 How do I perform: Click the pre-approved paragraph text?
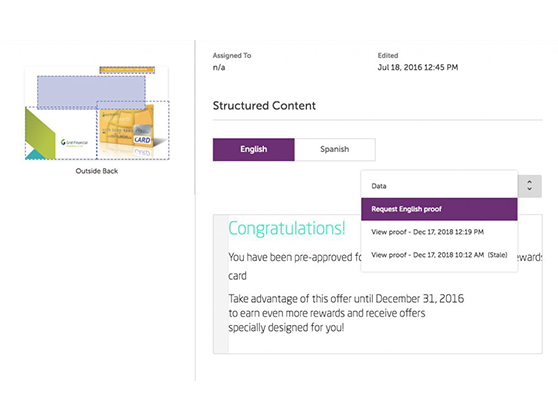click(x=295, y=266)
